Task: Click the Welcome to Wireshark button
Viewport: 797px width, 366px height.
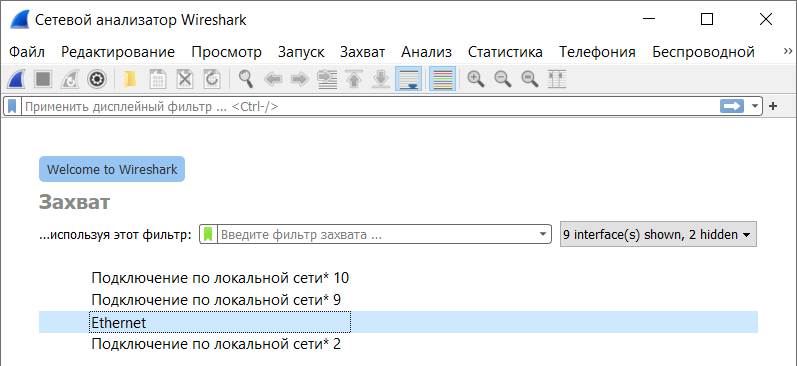Action: click(x=112, y=169)
